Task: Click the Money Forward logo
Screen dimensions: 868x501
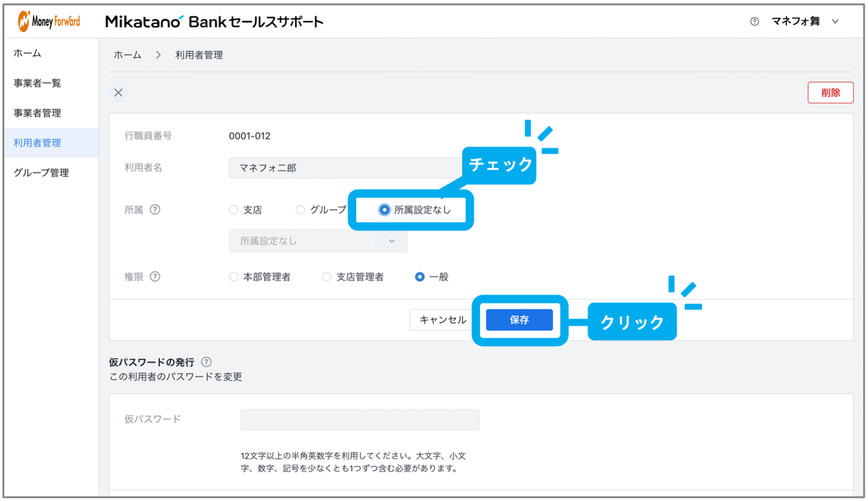Action: 49,21
